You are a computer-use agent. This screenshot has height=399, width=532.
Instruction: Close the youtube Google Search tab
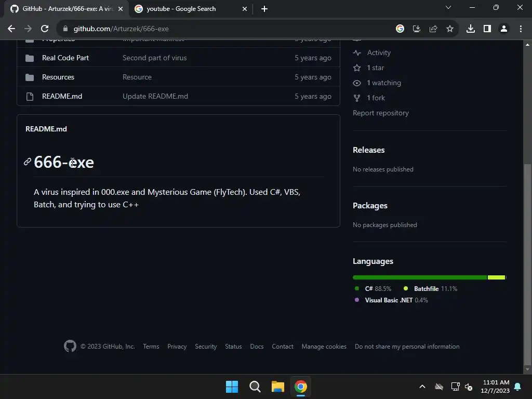(245, 9)
